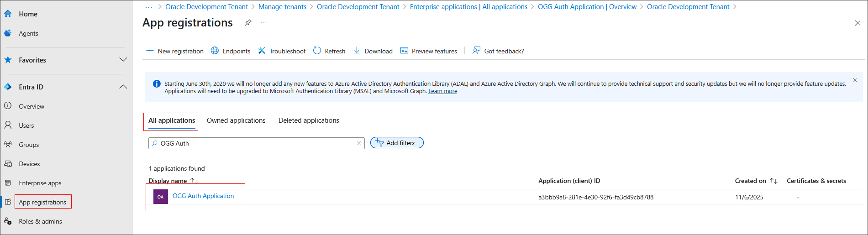This screenshot has height=235, width=868.
Task: Follow the Learn more link
Action: 442,91
